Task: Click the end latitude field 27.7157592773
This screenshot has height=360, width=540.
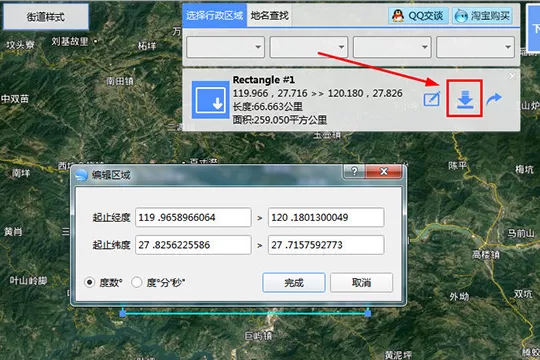Action: pyautogui.click(x=326, y=245)
